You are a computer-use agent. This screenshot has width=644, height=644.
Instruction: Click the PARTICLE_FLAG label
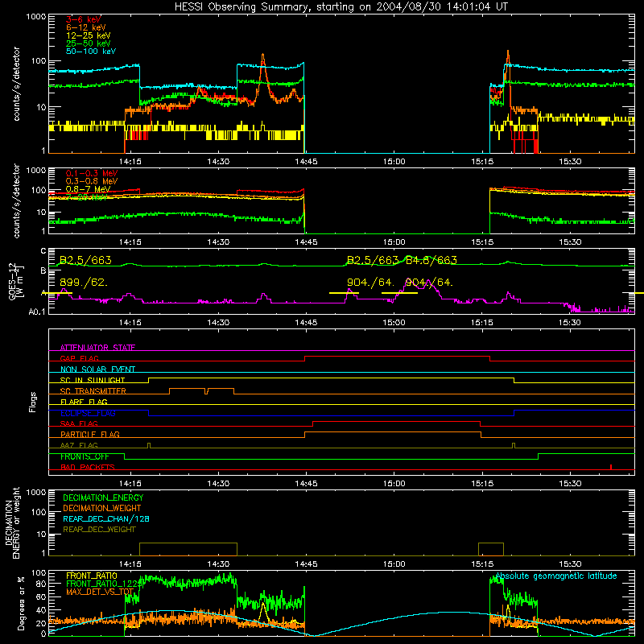(x=90, y=435)
